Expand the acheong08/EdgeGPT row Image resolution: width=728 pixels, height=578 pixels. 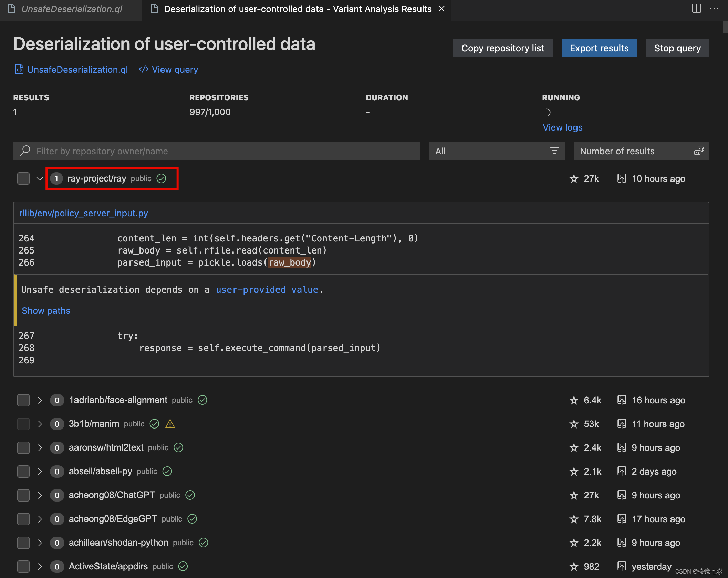coord(40,519)
